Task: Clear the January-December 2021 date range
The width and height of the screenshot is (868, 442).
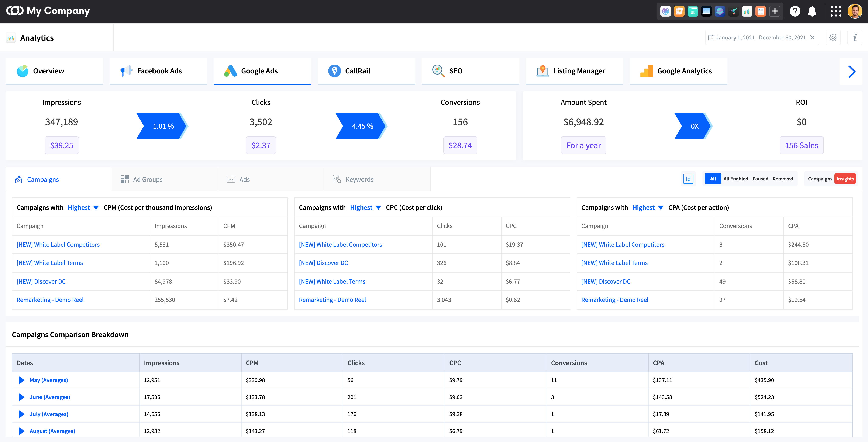Action: pos(812,37)
